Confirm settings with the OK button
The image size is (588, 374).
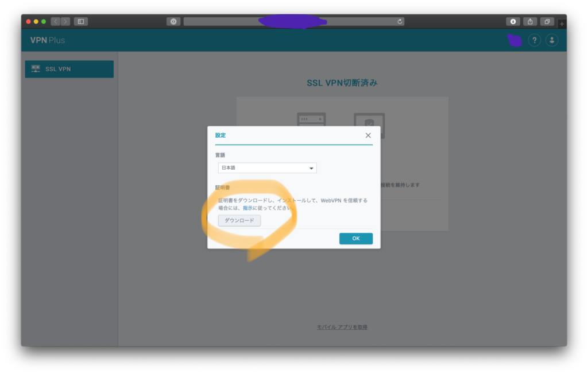tap(355, 239)
